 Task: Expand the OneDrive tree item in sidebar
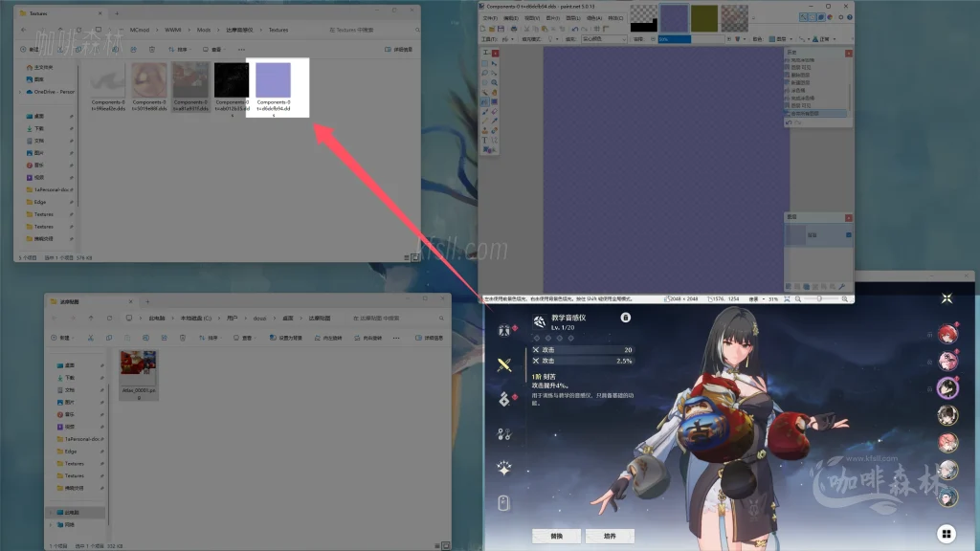(x=19, y=92)
